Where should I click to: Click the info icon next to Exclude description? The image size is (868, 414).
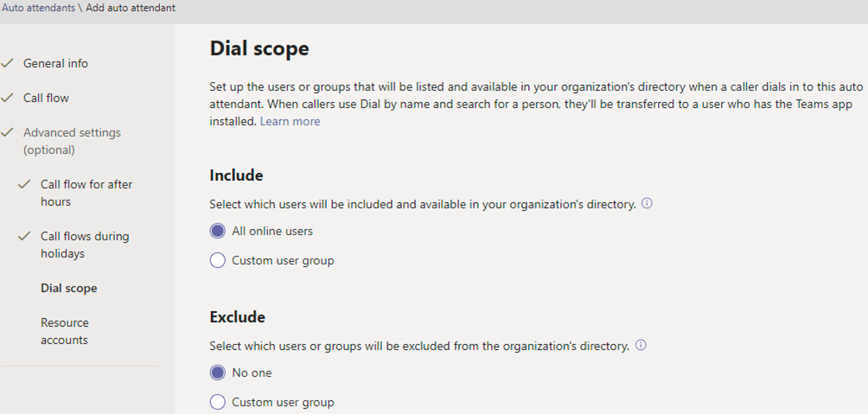641,345
